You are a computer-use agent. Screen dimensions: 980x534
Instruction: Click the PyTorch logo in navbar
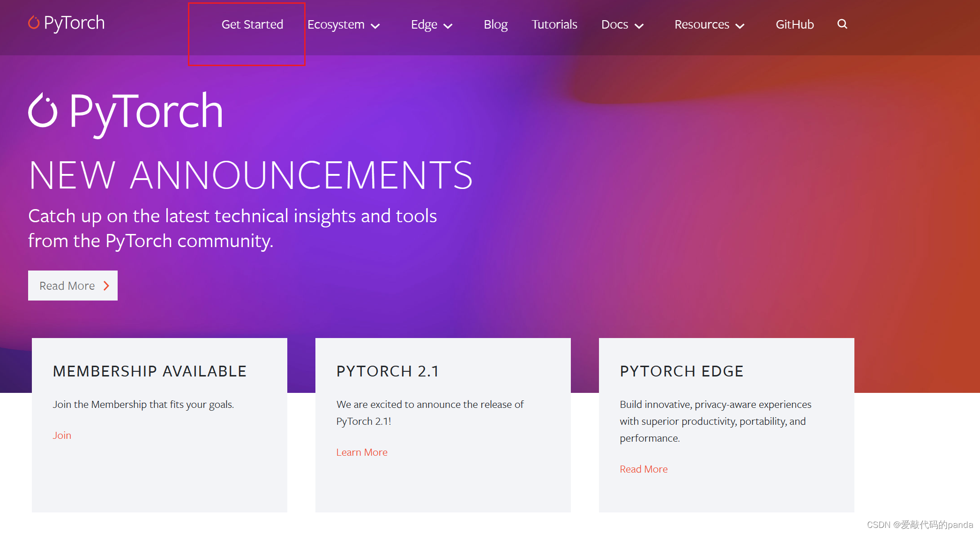coord(66,23)
